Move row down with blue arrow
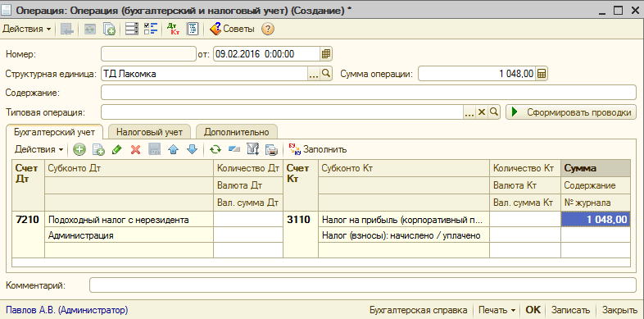 pyautogui.click(x=192, y=150)
